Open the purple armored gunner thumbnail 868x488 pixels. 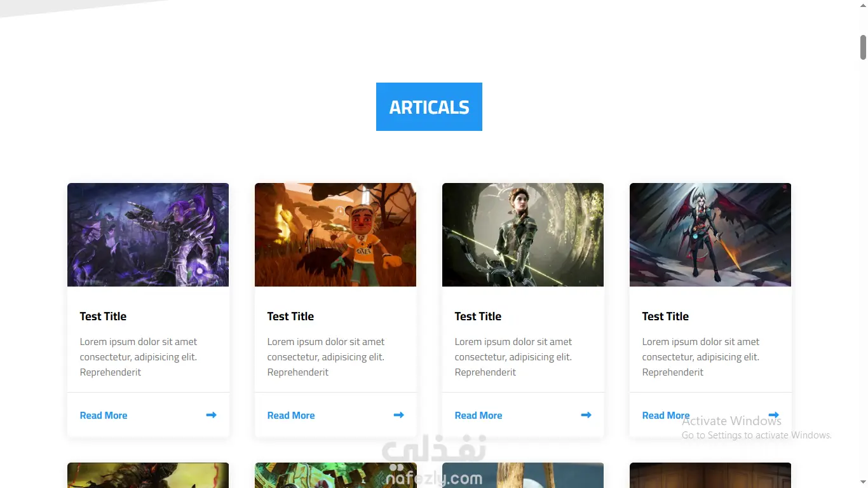click(148, 235)
